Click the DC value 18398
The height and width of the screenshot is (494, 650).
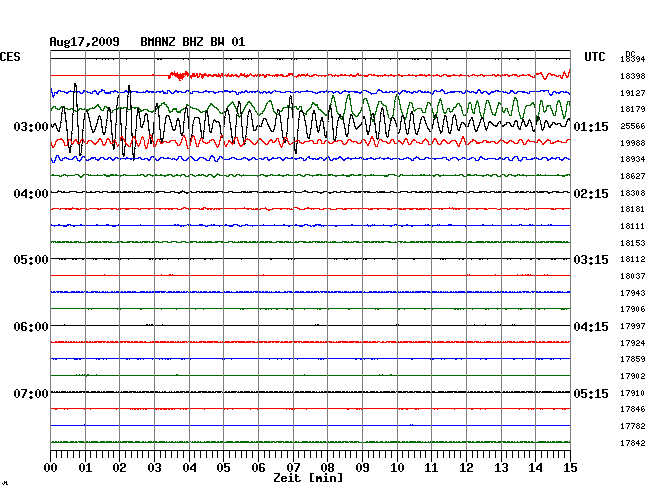click(633, 76)
